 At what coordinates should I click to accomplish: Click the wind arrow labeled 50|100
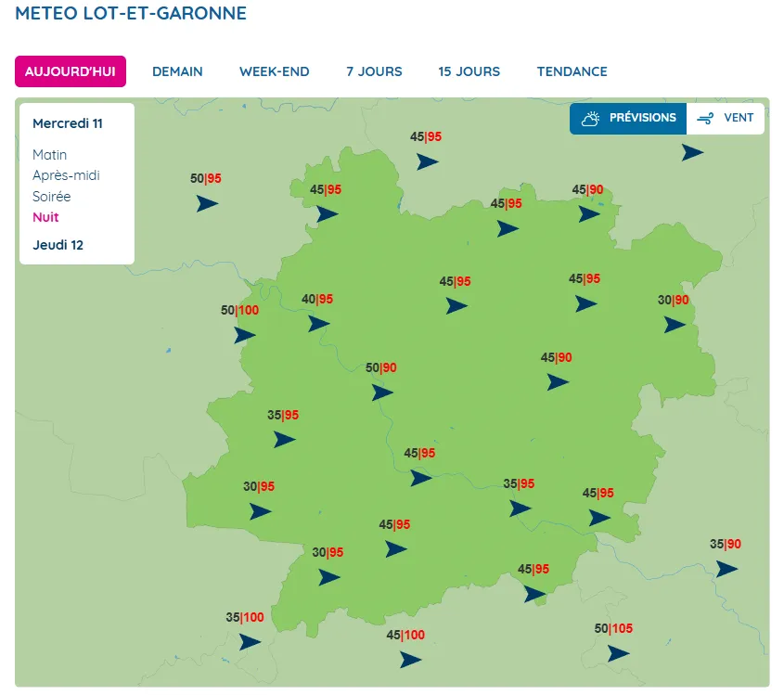pyautogui.click(x=245, y=335)
